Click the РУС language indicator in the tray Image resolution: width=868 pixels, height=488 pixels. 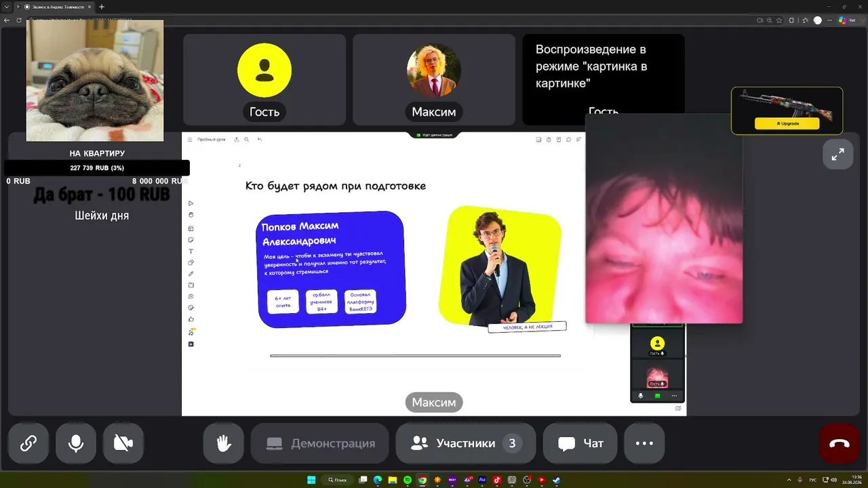click(813, 480)
